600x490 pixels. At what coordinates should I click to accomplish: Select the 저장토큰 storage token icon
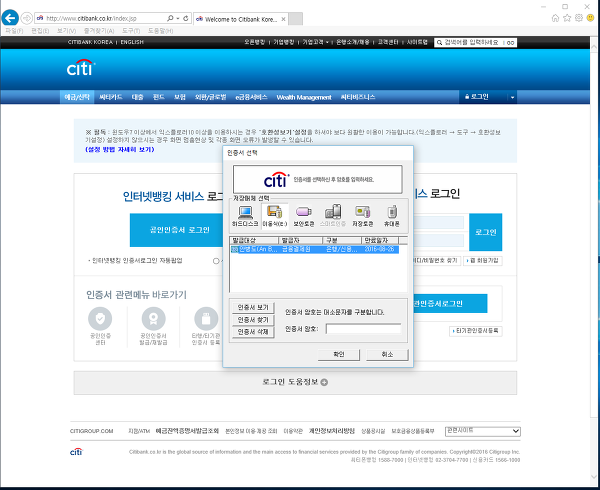pyautogui.click(x=362, y=216)
